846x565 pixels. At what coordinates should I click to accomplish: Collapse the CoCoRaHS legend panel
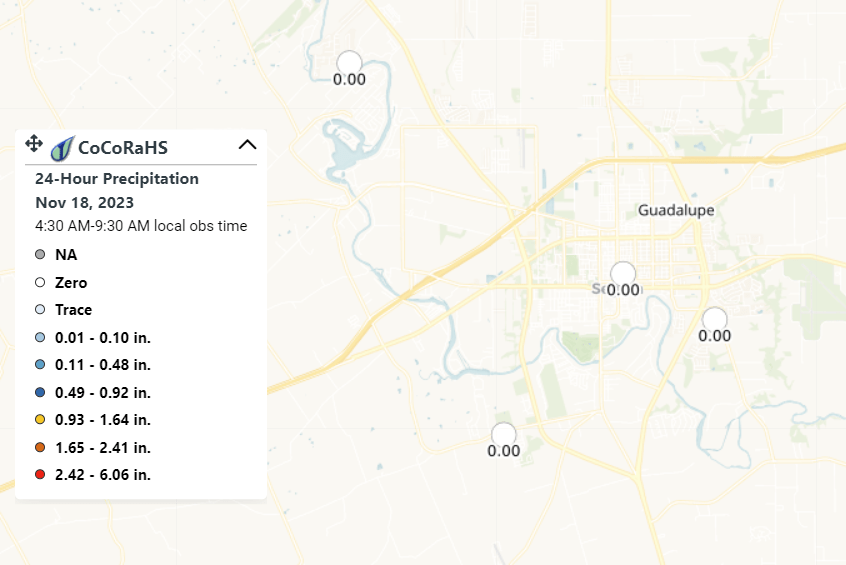248,145
